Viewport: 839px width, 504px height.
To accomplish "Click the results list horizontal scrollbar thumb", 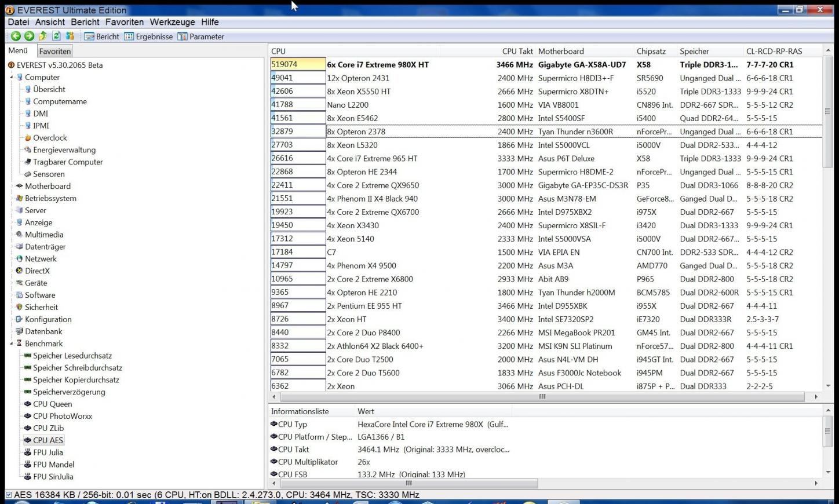I will coord(542,397).
